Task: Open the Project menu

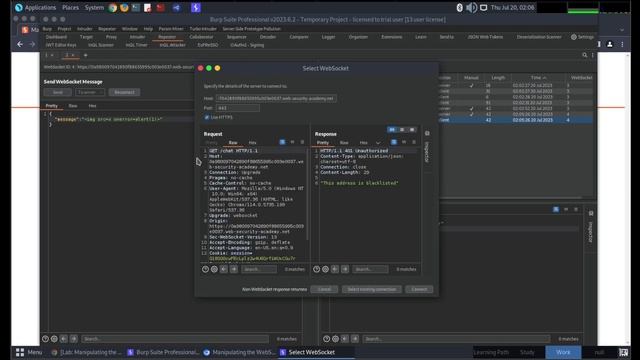Action: click(64, 29)
